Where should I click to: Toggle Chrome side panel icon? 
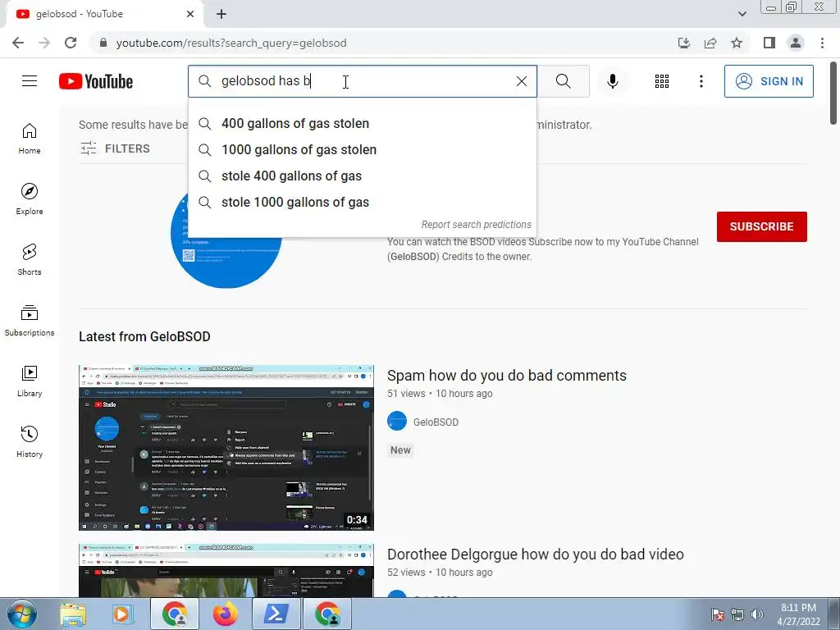pos(769,43)
